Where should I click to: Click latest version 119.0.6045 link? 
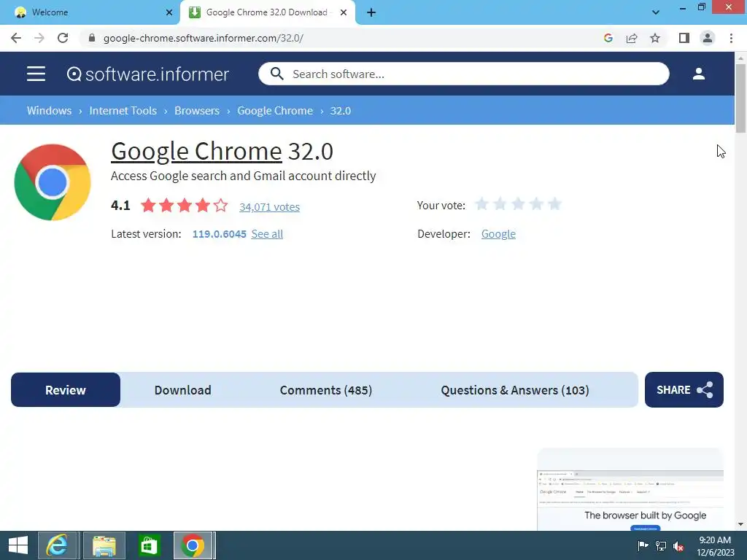(x=219, y=234)
